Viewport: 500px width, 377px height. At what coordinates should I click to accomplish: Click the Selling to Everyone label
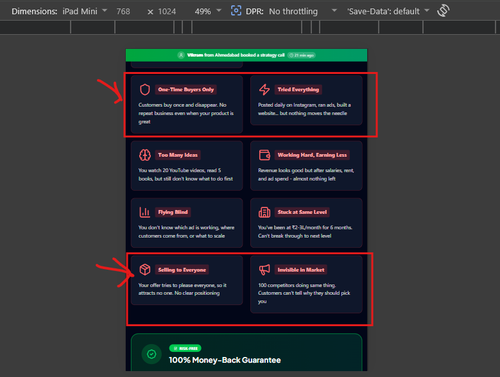pos(182,270)
